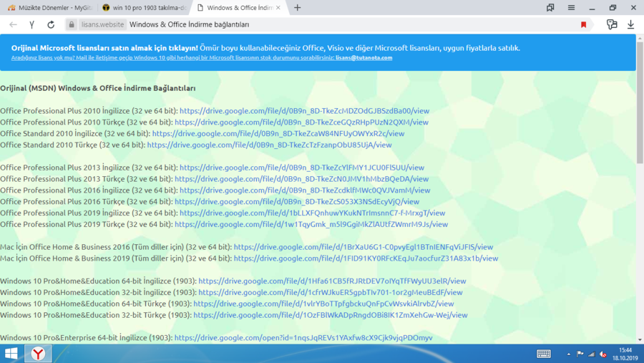Viewport: 644px width, 363px height.
Task: Open the Yandex home button icon
Action: pyautogui.click(x=31, y=24)
